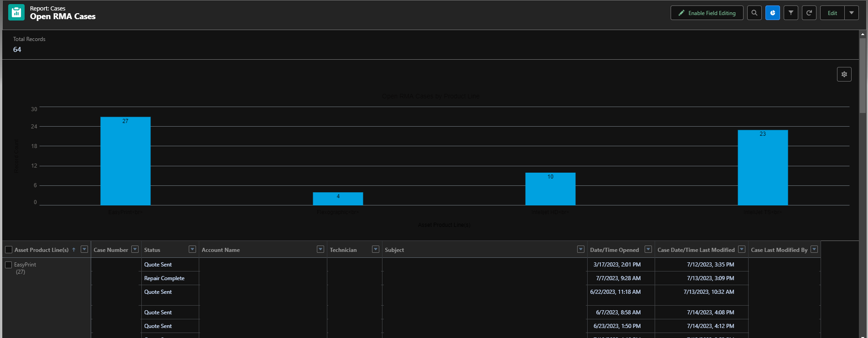Click the EasyPrint bar showing 27
Screen dimensions: 868x338
[x=125, y=161]
